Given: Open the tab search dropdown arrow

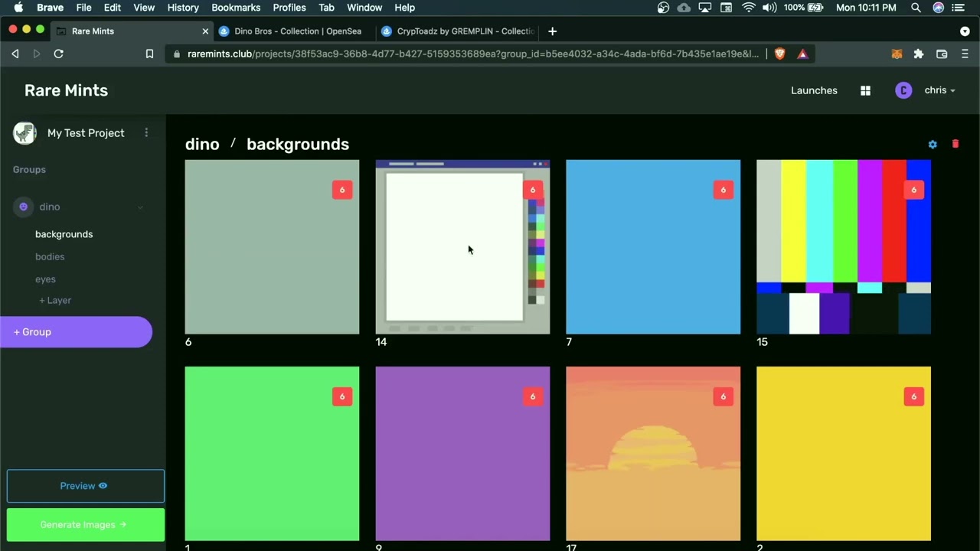Looking at the screenshot, I should click(965, 31).
